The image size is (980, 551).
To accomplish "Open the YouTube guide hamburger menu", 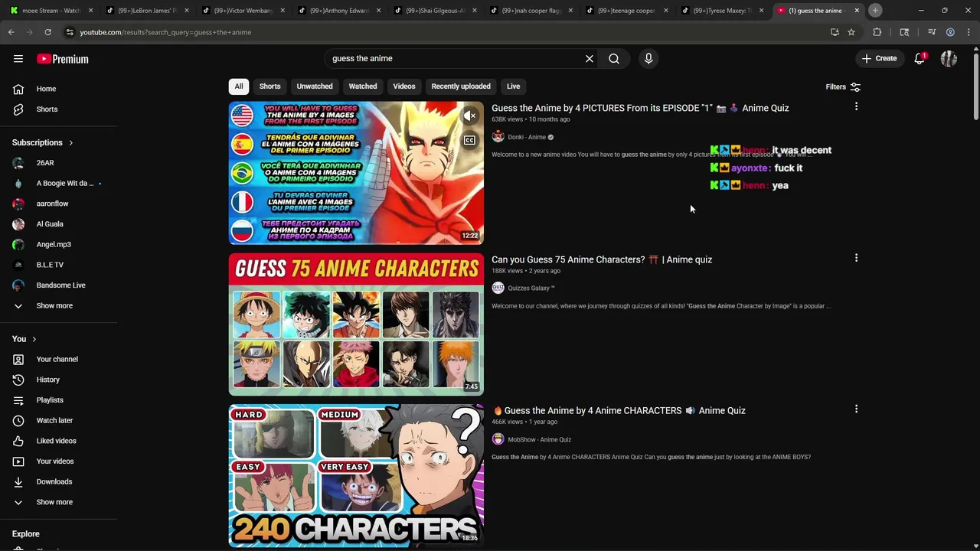I will click(x=18, y=59).
